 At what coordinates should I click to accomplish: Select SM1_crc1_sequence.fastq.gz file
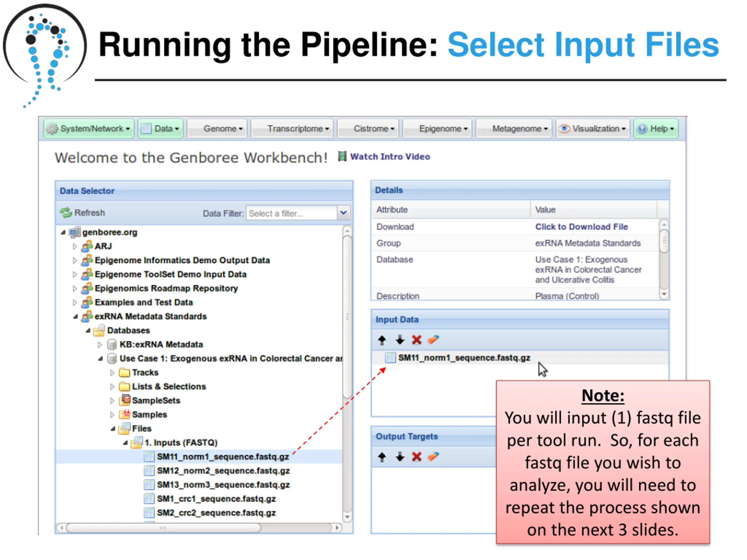(216, 499)
